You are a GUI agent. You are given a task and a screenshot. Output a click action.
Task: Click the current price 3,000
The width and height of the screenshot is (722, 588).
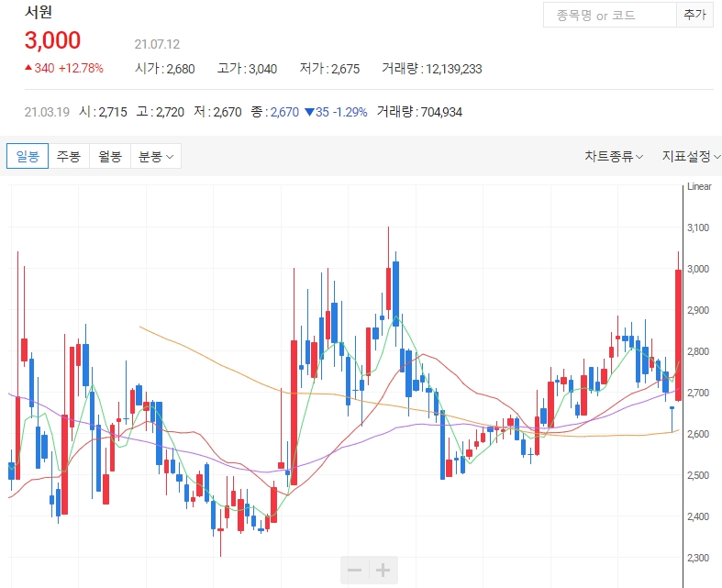(52, 40)
